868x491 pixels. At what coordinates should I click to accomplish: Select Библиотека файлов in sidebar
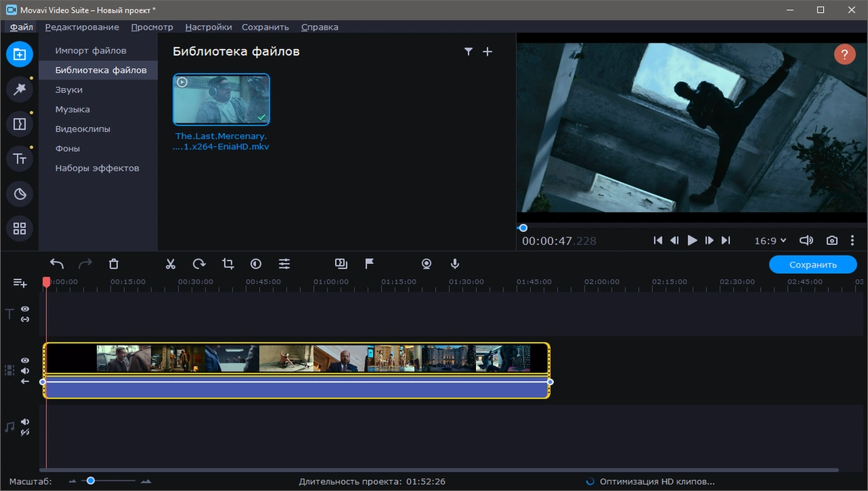(98, 70)
